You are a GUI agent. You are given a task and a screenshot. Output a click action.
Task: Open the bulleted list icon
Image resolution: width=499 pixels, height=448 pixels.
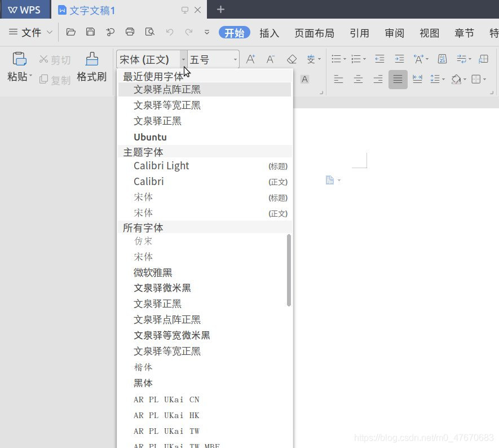tap(337, 58)
